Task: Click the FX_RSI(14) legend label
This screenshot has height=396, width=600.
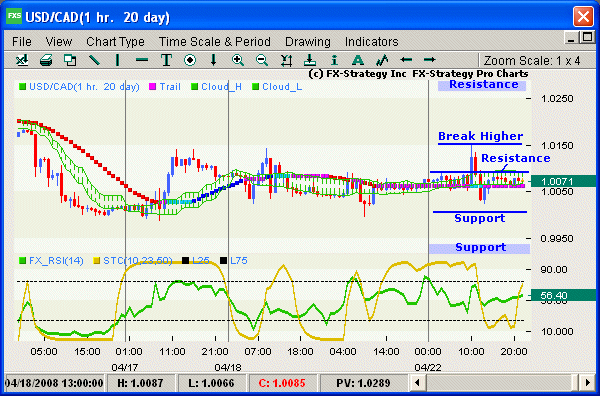Action: click(x=56, y=261)
